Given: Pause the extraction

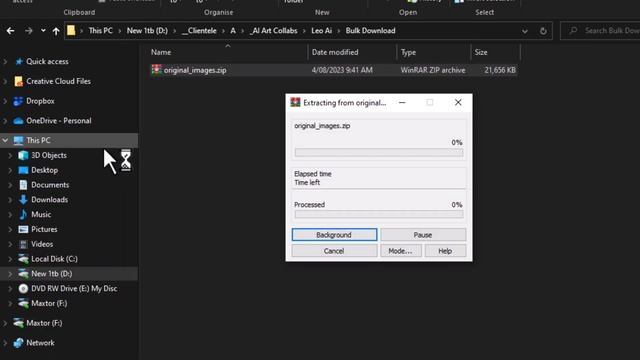Looking at the screenshot, I should pos(423,235).
